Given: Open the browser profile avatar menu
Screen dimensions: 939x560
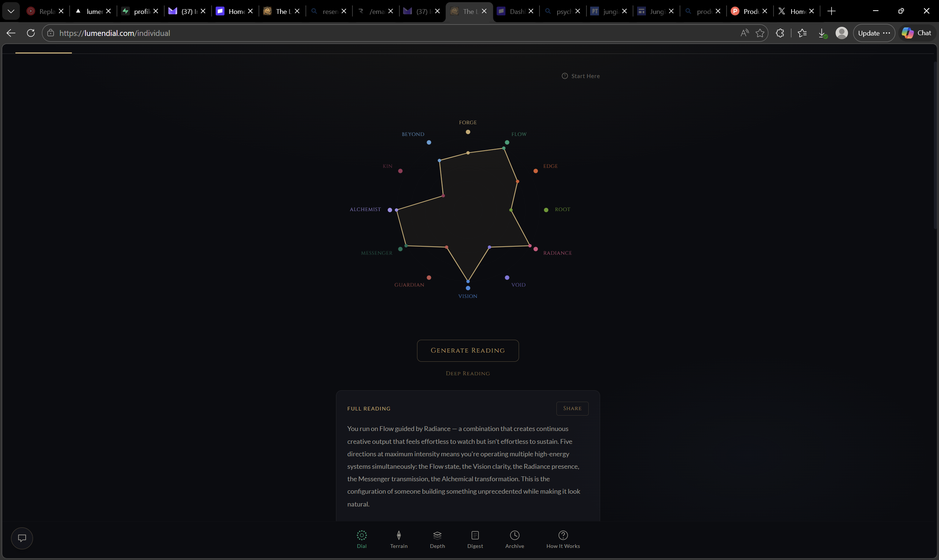Looking at the screenshot, I should click(x=841, y=33).
